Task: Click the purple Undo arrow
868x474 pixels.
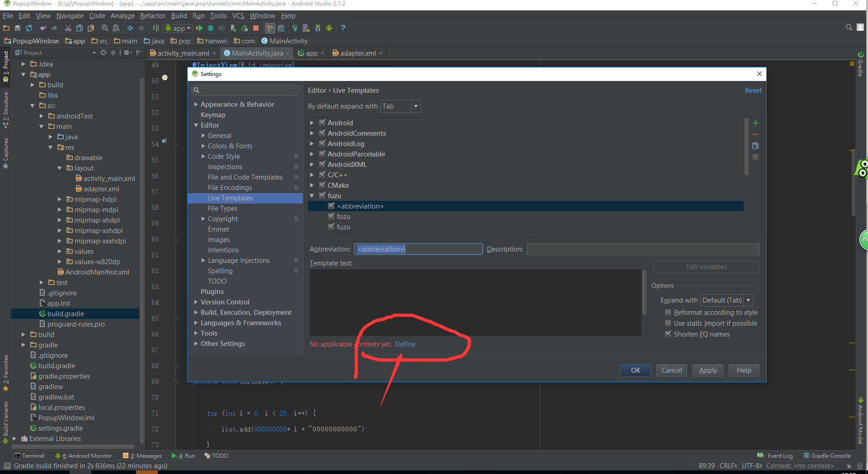Action: coord(43,28)
